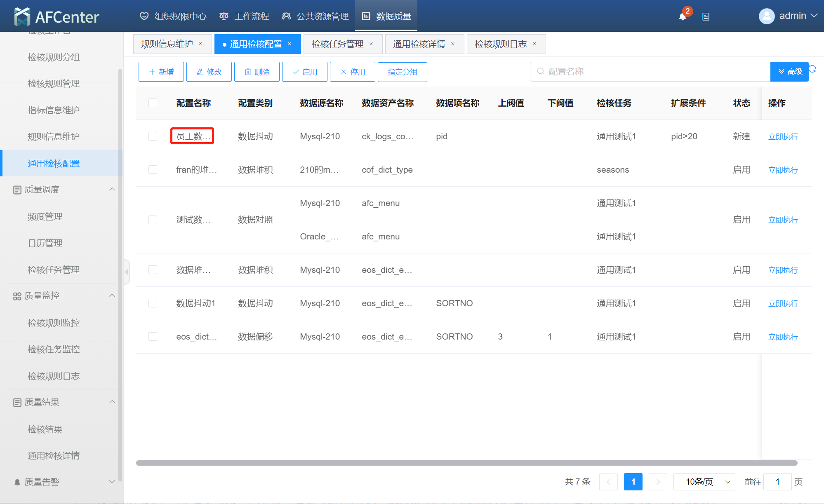Select the fran的堆… row checkbox
Image resolution: width=824 pixels, height=504 pixels.
(153, 170)
